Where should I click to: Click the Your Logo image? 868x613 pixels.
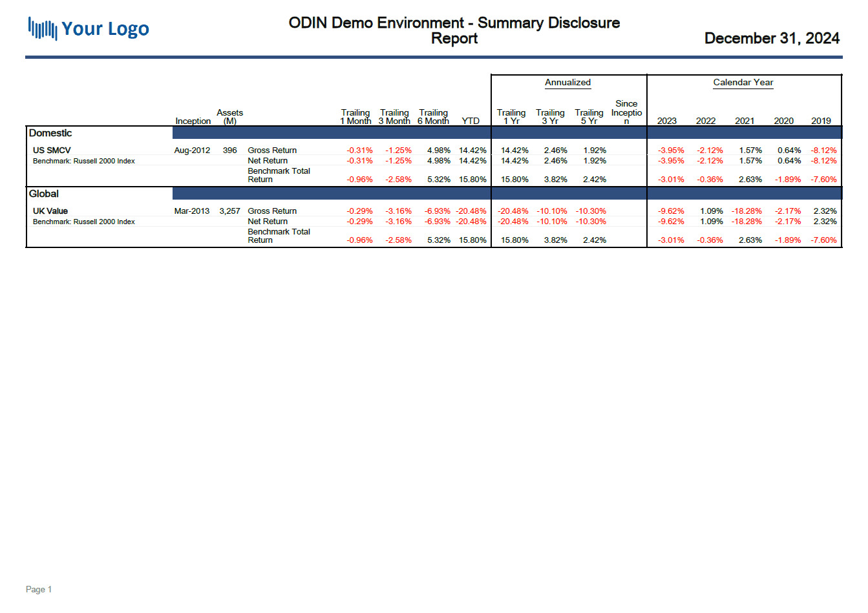[89, 29]
